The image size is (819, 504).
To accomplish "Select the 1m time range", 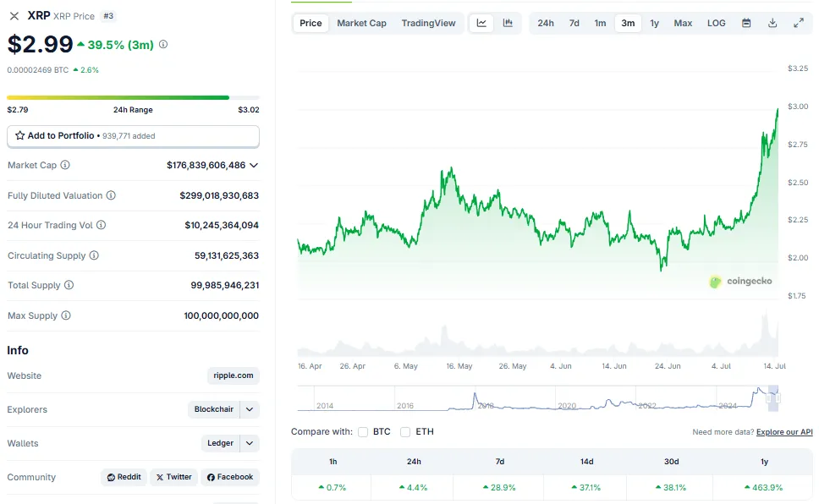I will [600, 23].
